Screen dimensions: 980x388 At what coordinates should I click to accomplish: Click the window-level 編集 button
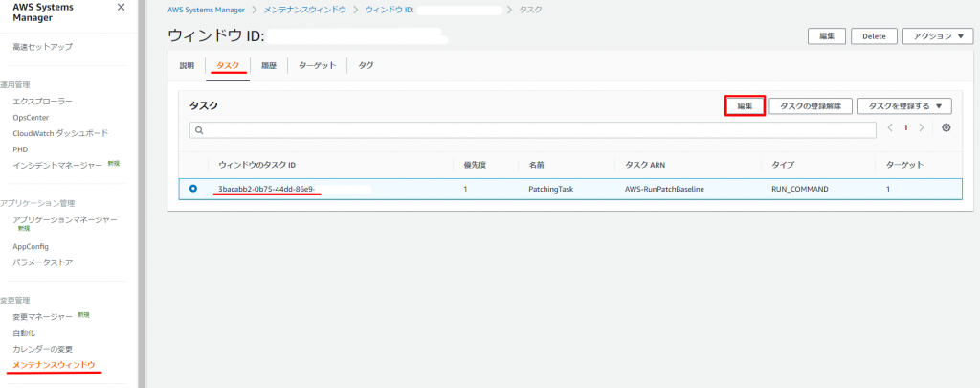[827, 36]
